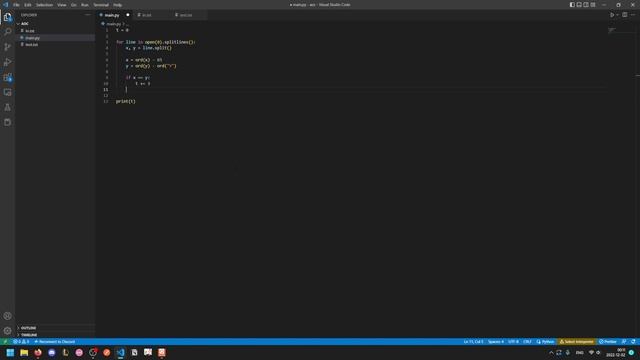Open Explorer Views and More Actions ellipsis
This screenshot has width=640, height=360.
(x=88, y=15)
